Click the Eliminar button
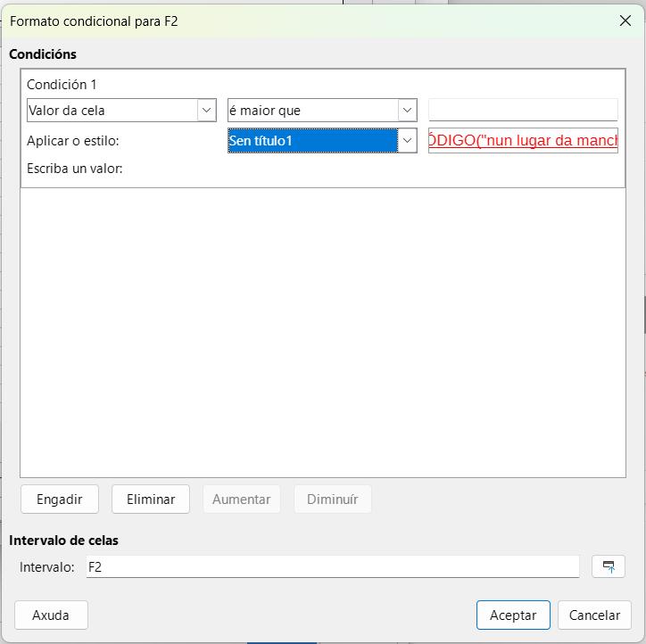This screenshot has width=646, height=644. point(151,500)
